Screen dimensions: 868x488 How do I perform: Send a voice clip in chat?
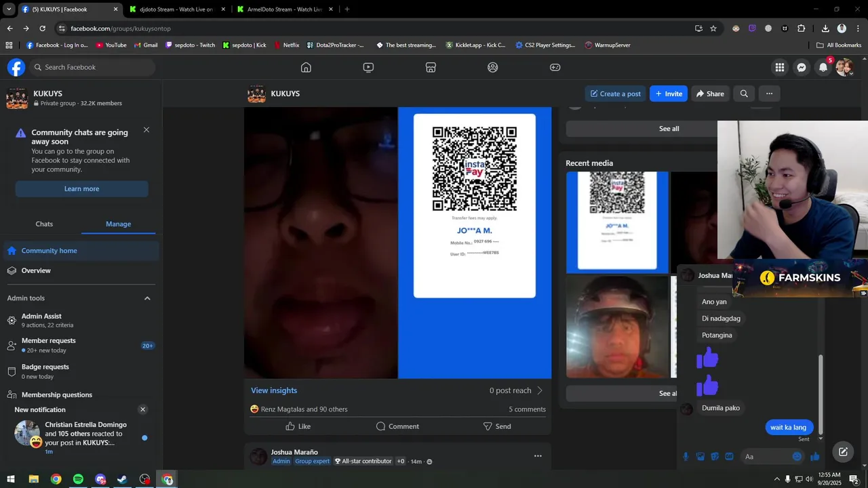click(x=686, y=457)
